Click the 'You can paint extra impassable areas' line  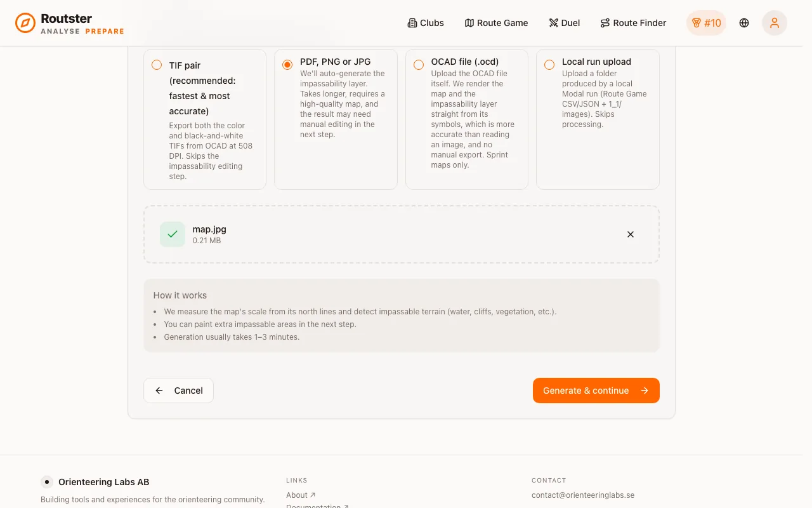click(x=260, y=324)
